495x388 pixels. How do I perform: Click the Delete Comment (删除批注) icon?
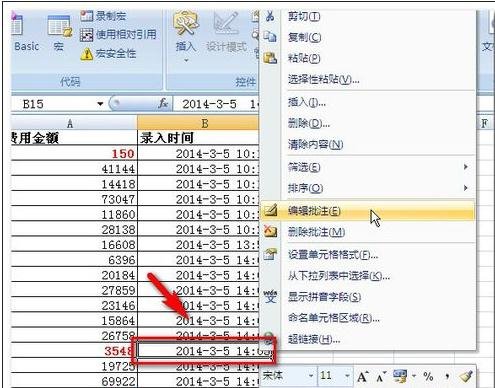tap(270, 231)
